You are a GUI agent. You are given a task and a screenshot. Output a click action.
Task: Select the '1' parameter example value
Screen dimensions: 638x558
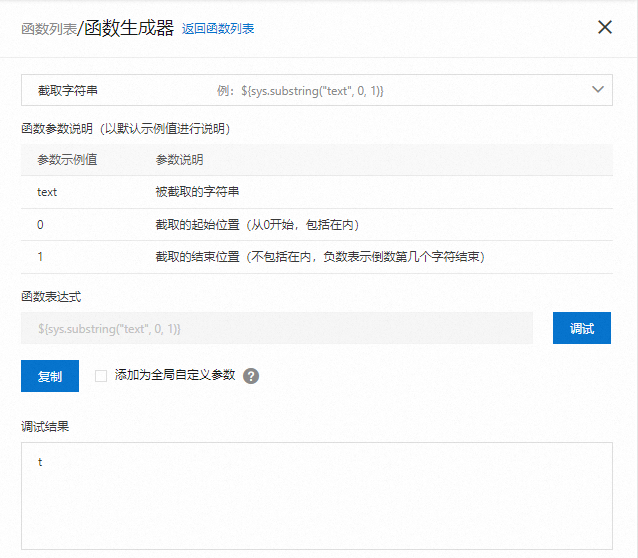point(40,257)
